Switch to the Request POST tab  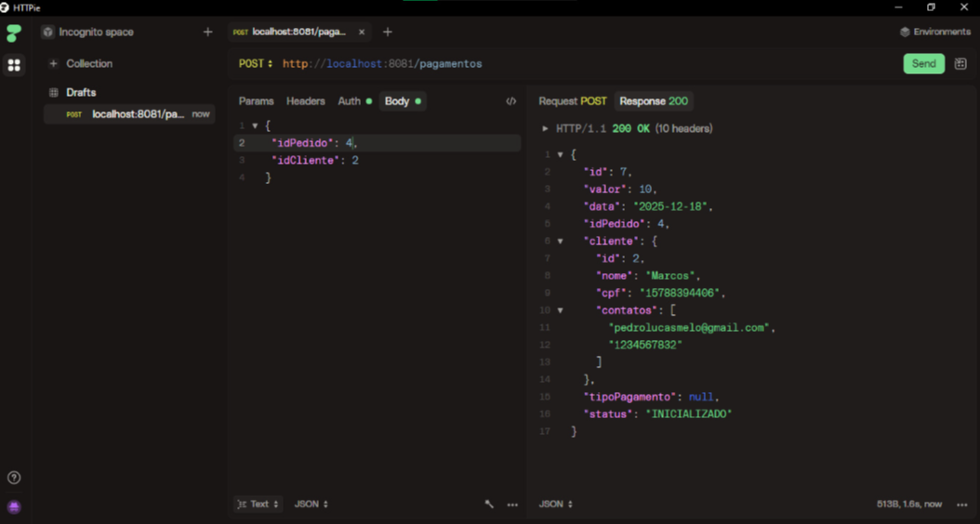coord(572,101)
